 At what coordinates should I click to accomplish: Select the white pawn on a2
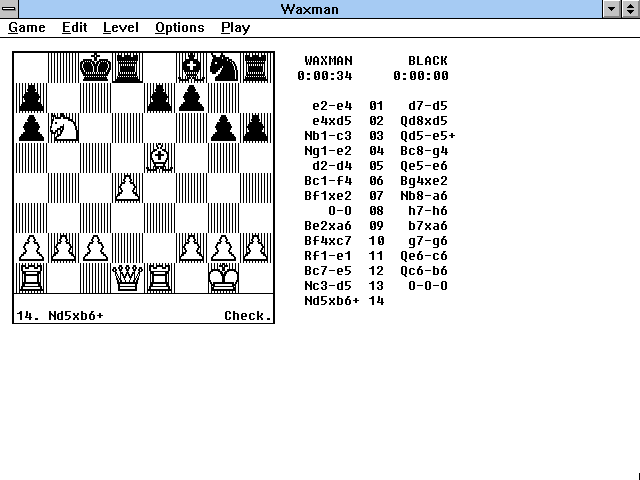pyautogui.click(x=31, y=248)
